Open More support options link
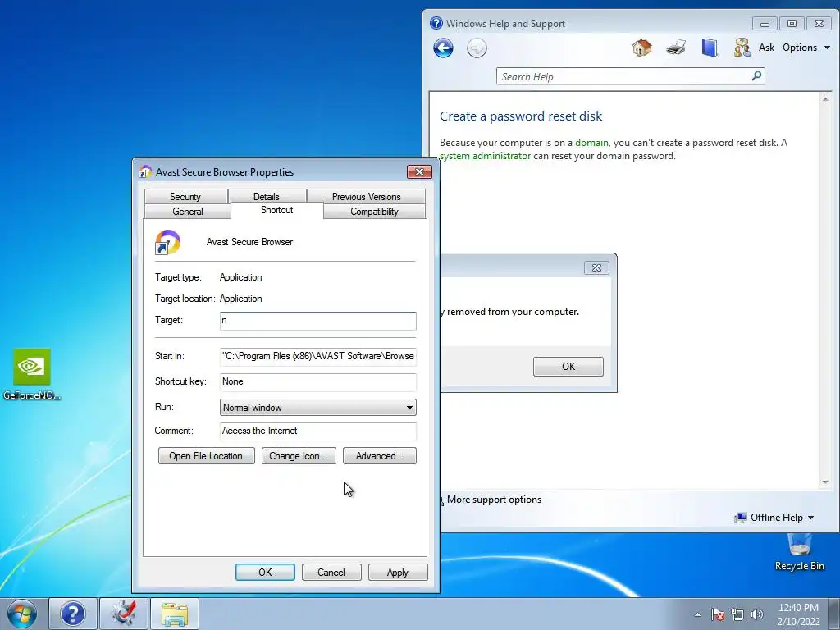840x630 pixels. tap(494, 500)
